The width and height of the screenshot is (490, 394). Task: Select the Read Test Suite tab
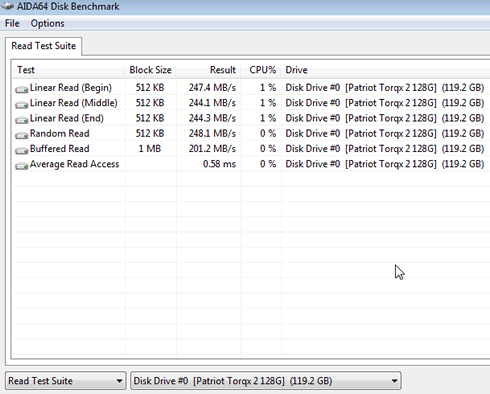coord(44,46)
